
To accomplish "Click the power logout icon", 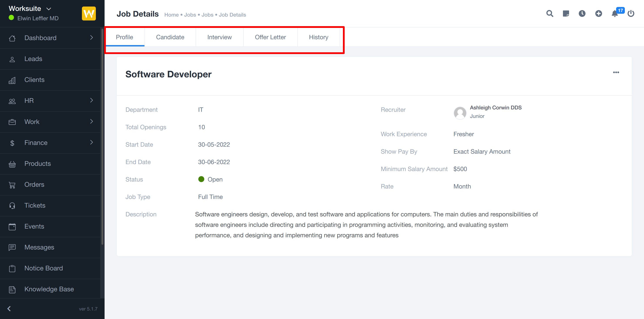I will (x=631, y=14).
